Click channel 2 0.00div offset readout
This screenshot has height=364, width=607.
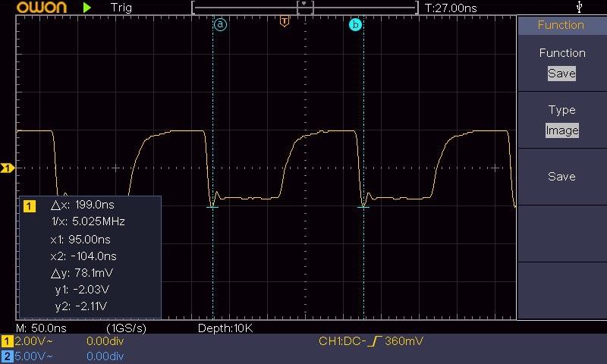(105, 356)
